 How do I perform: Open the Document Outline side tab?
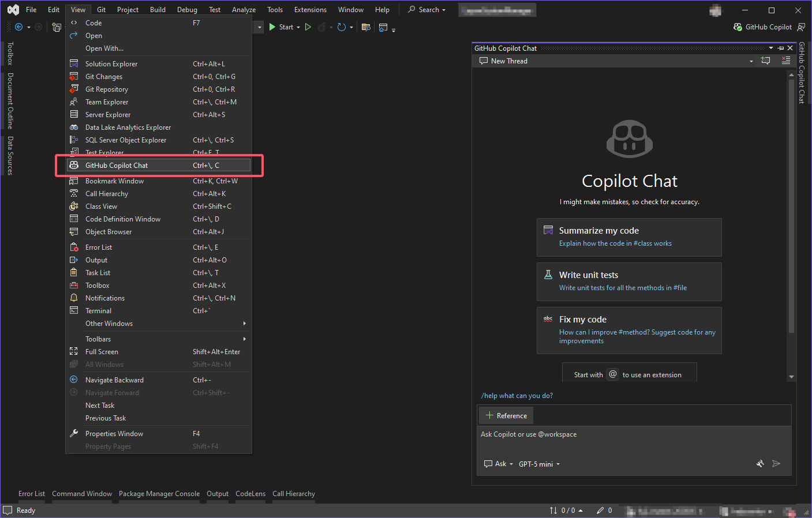[10, 100]
